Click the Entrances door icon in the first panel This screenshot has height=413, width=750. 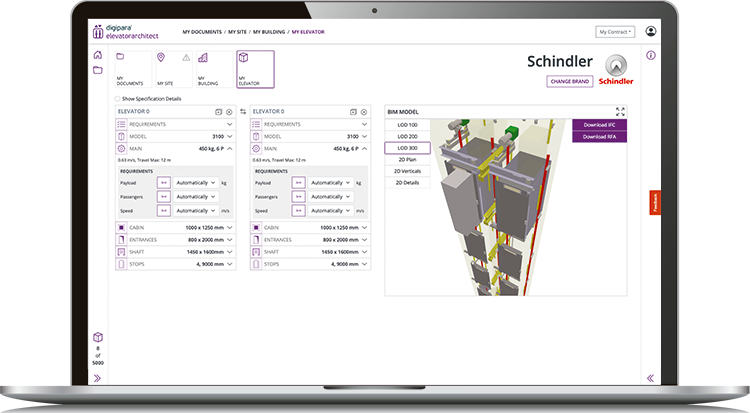tap(121, 239)
